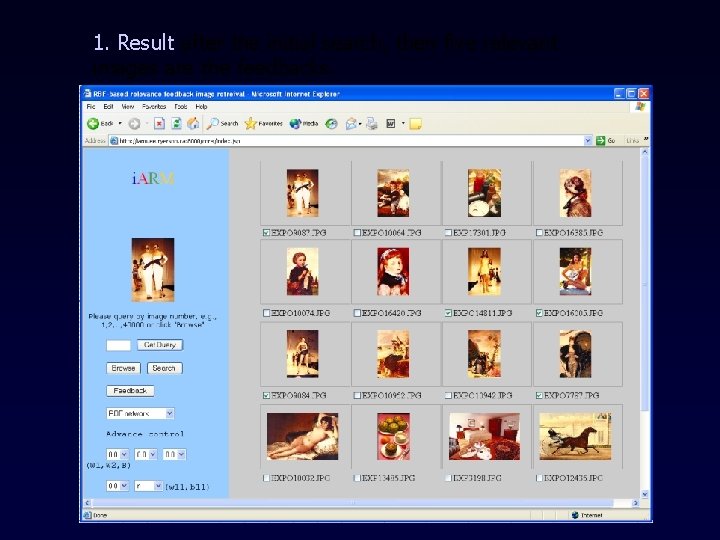The height and width of the screenshot is (540, 720).
Task: Go to the Home page icon
Action: (x=193, y=123)
